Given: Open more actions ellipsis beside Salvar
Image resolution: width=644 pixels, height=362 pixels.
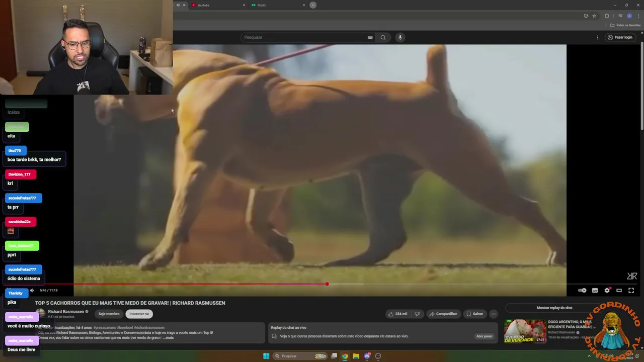Looking at the screenshot, I should [494, 314].
